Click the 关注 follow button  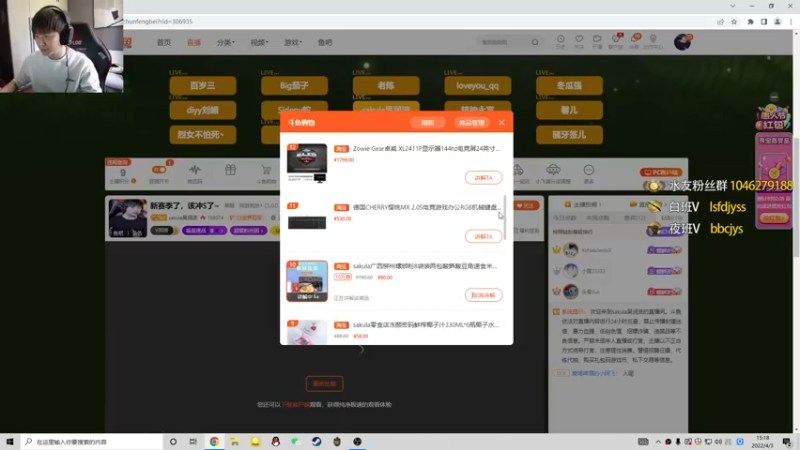tap(526, 205)
